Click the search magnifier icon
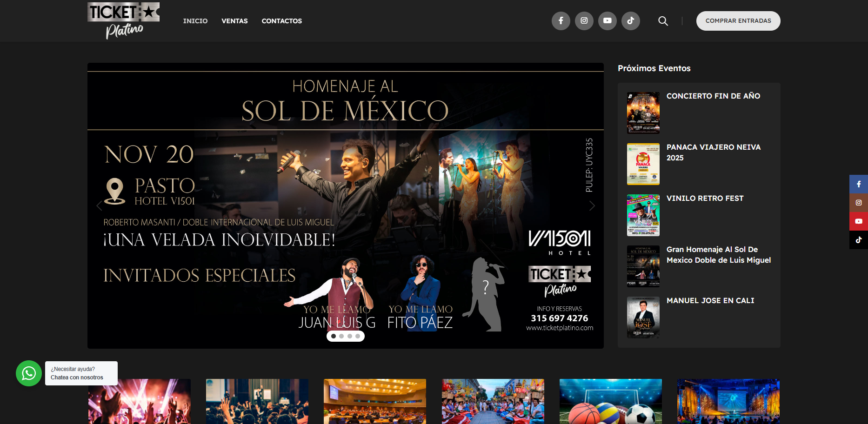Image resolution: width=868 pixels, height=424 pixels. [663, 21]
